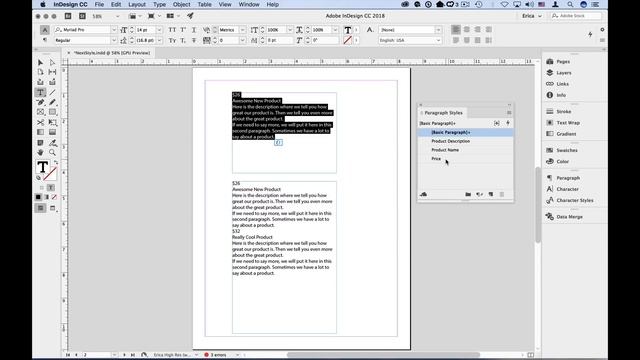Select the Type tool in toolbox
This screenshot has width=640, height=360.
click(x=40, y=92)
